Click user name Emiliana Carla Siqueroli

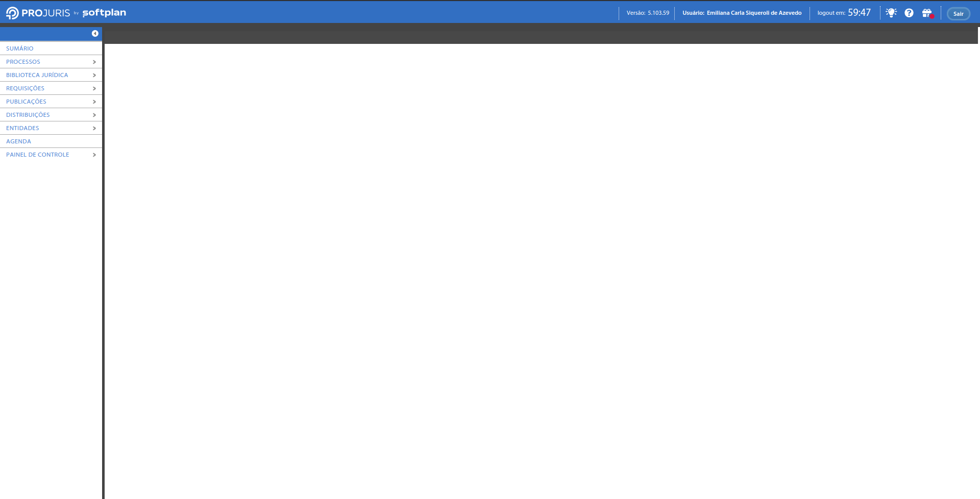point(754,13)
